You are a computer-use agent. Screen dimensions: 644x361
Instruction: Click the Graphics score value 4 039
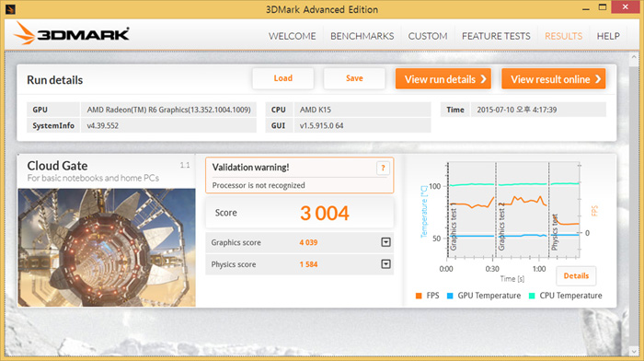(308, 242)
